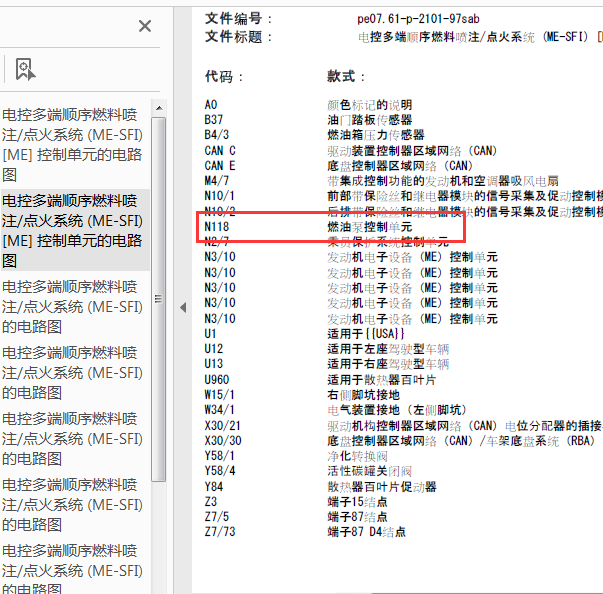This screenshot has height=594, width=603.
Task: Select code M4/7
Action: (217, 181)
